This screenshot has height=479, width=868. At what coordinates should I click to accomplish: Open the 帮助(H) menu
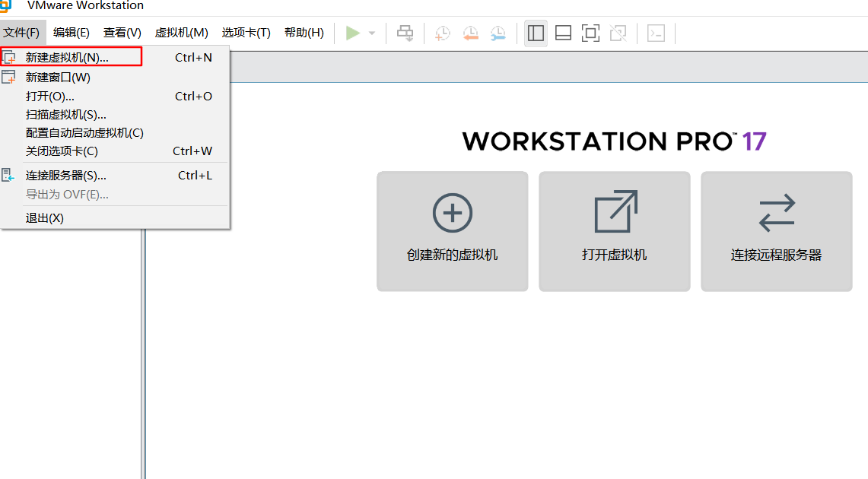click(304, 33)
